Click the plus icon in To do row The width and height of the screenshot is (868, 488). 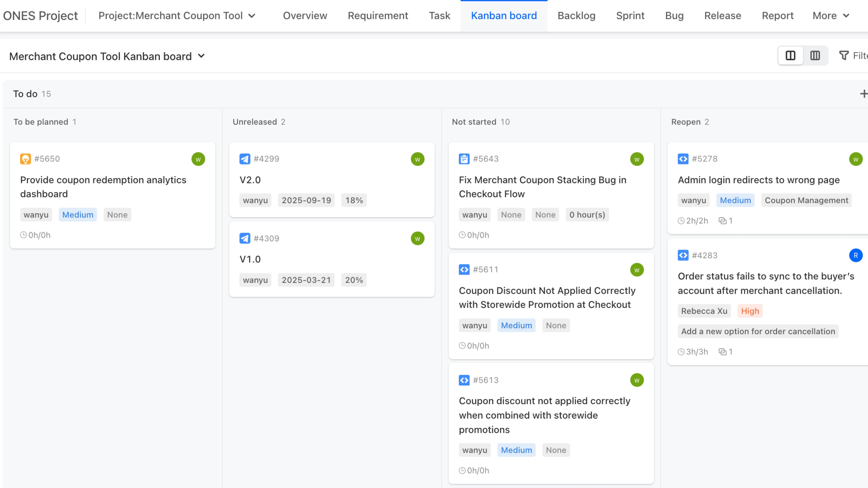coord(864,94)
